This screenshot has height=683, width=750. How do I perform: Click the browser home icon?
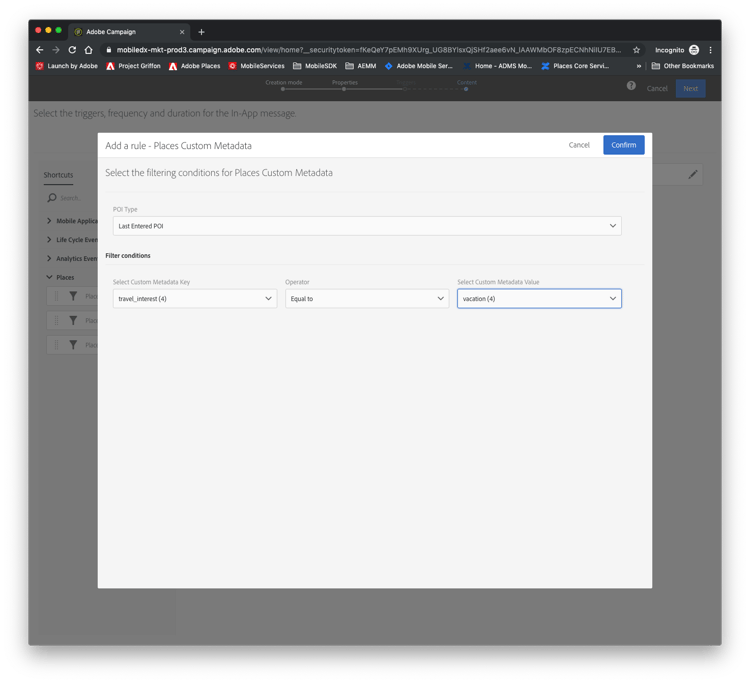coord(88,50)
